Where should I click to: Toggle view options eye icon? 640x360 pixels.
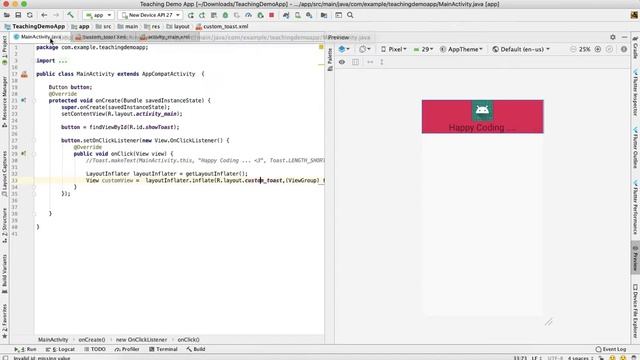pyautogui.click(x=342, y=62)
